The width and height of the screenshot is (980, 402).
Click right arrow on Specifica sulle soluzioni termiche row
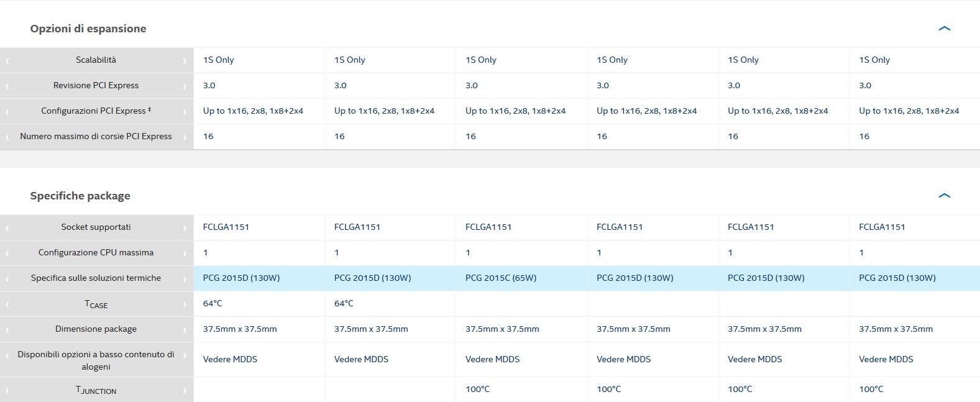tap(185, 279)
